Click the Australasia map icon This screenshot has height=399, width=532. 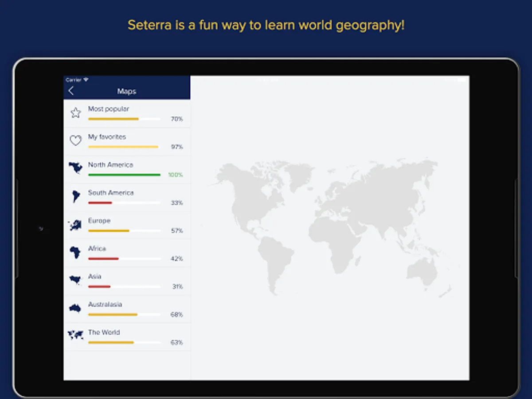click(x=75, y=308)
